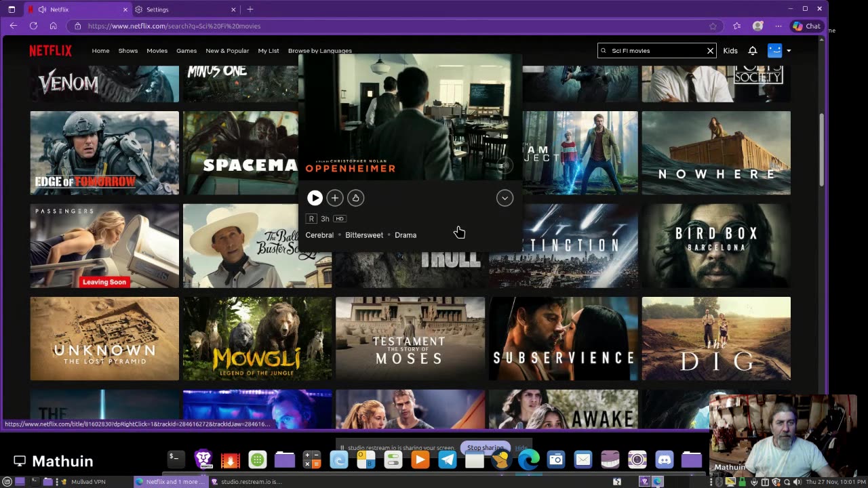Open Unknown: The Lost Pyramid thumbnail
This screenshot has width=868, height=488.
tap(104, 339)
